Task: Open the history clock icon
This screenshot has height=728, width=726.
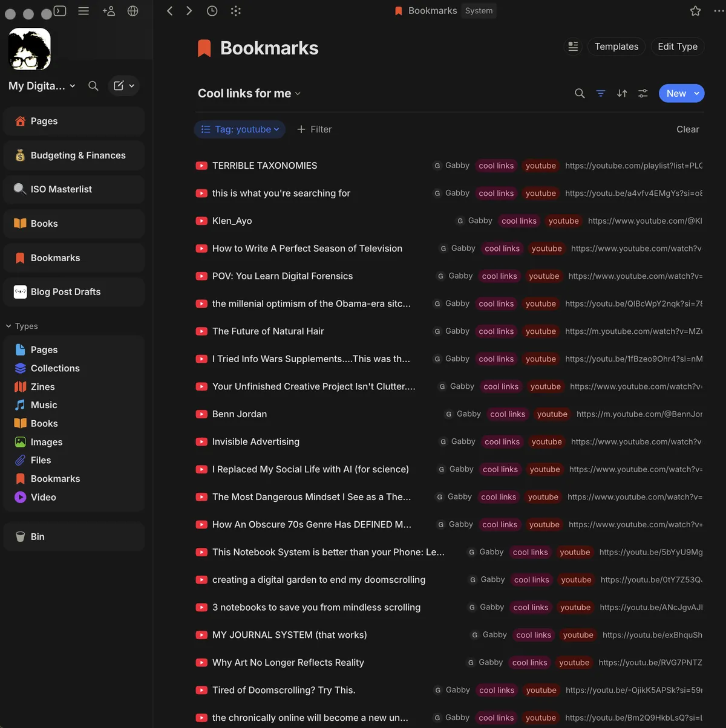Action: tap(212, 11)
